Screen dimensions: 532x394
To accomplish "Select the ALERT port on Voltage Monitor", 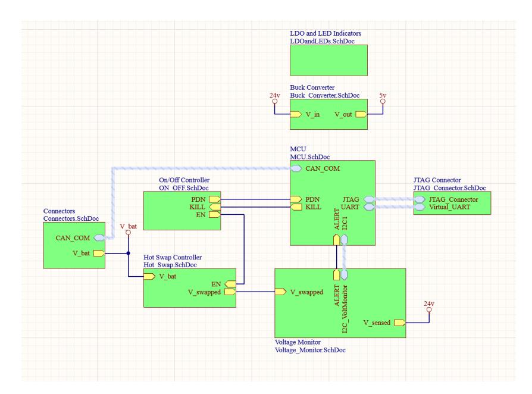I will [x=336, y=274].
